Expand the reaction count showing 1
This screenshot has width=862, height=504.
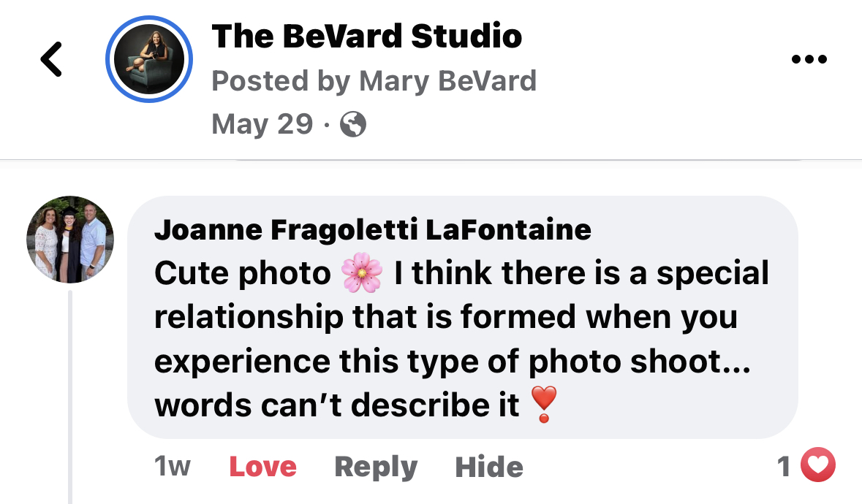[x=785, y=466]
